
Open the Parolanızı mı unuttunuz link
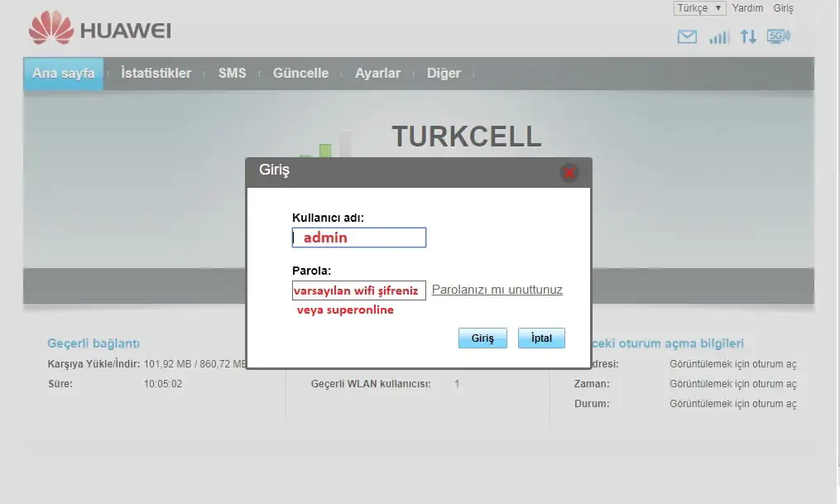496,290
